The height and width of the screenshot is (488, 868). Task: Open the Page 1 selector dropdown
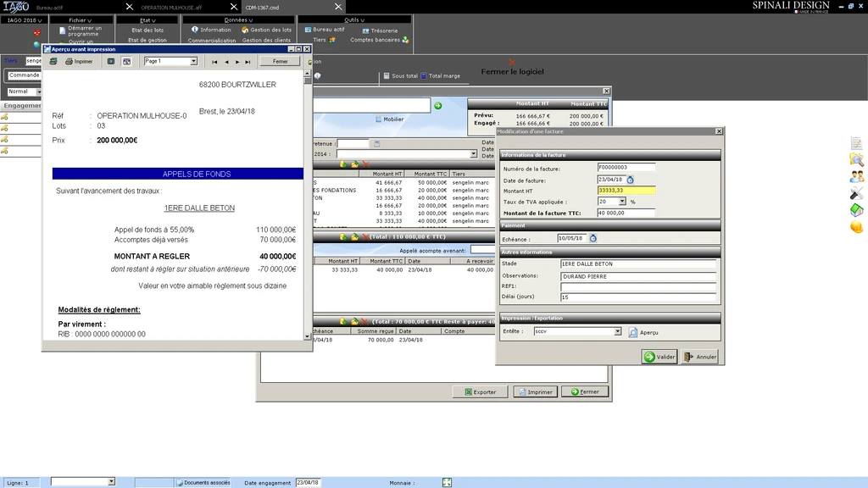click(193, 61)
